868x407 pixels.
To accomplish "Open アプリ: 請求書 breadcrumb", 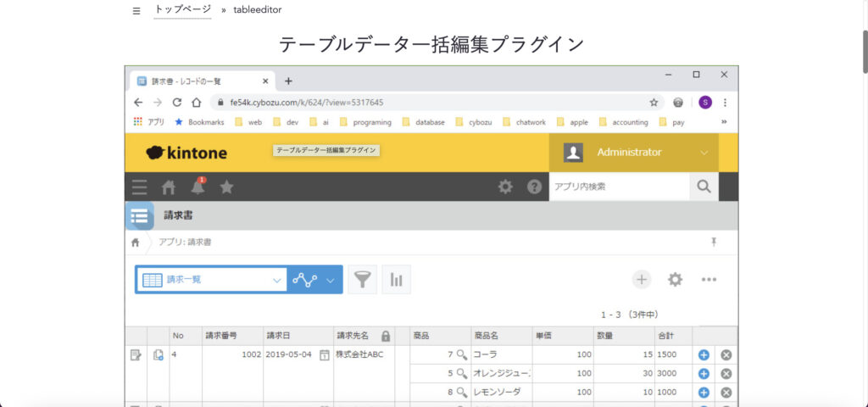I will (x=185, y=242).
